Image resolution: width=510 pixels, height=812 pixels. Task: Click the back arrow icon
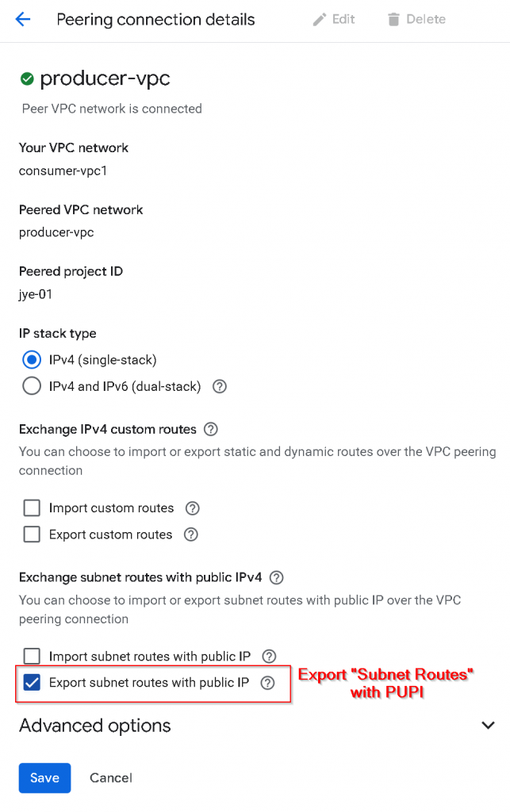click(x=22, y=20)
